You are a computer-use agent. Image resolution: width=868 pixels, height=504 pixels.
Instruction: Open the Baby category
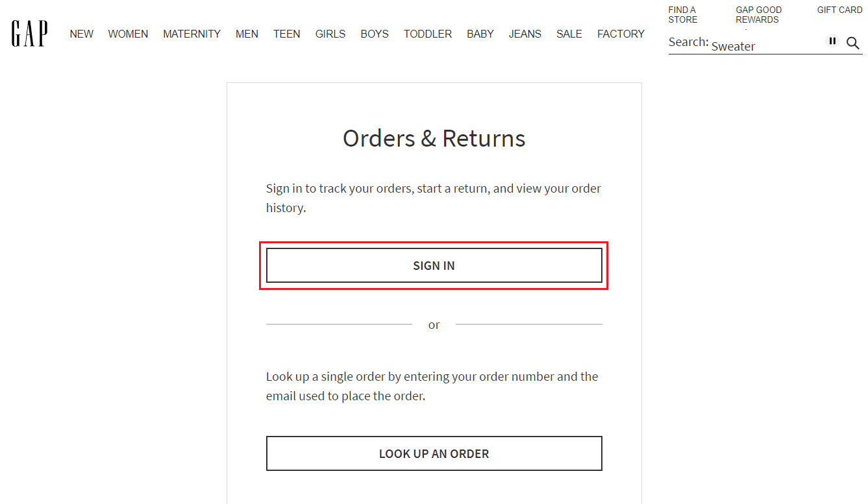480,34
